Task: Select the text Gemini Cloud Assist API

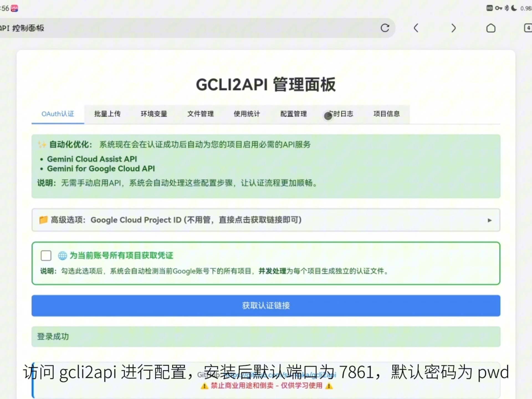Action: click(92, 159)
